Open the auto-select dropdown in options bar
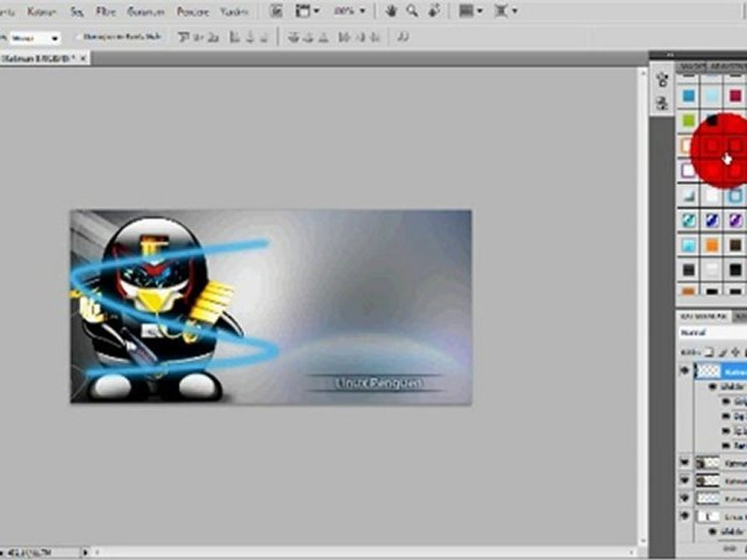 34,37
